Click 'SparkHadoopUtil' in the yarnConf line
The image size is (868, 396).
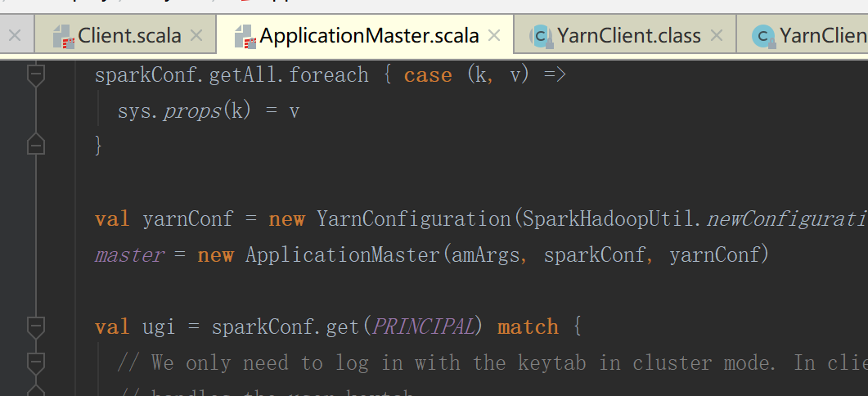(x=608, y=218)
